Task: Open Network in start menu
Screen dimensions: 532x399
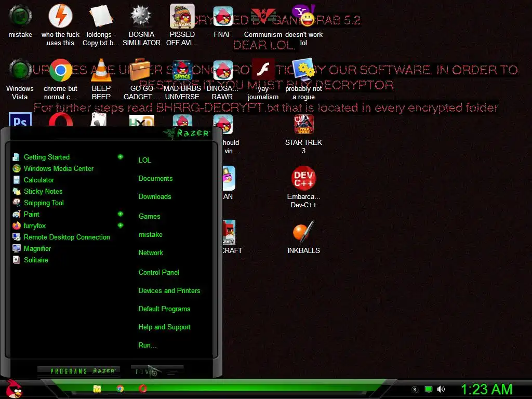Action: [151, 253]
